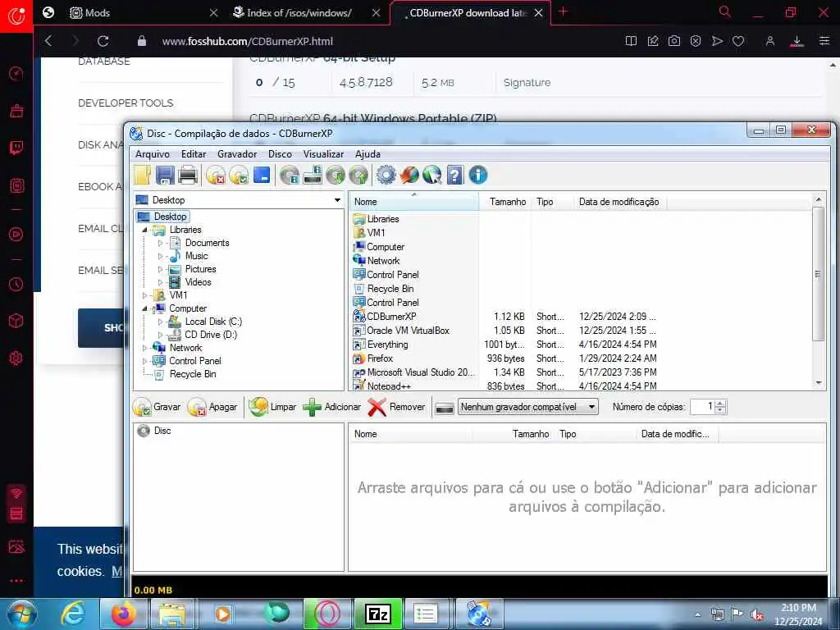Click the DEVELOPER TOOLS category link
This screenshot has height=630, width=840.
click(x=126, y=103)
